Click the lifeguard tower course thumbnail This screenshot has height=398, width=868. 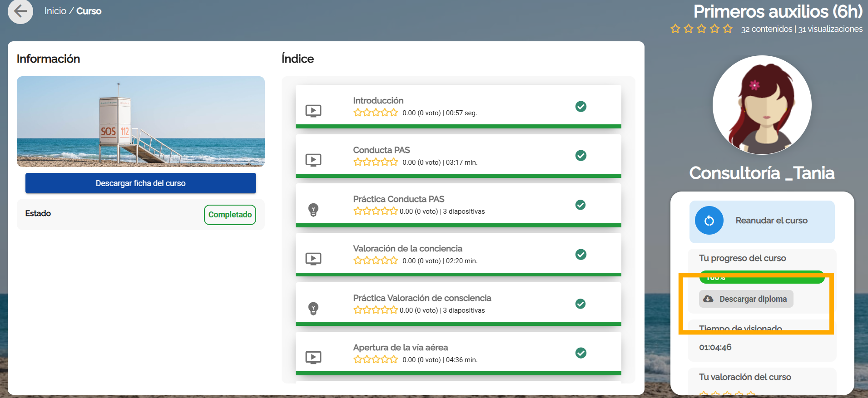coord(141,122)
